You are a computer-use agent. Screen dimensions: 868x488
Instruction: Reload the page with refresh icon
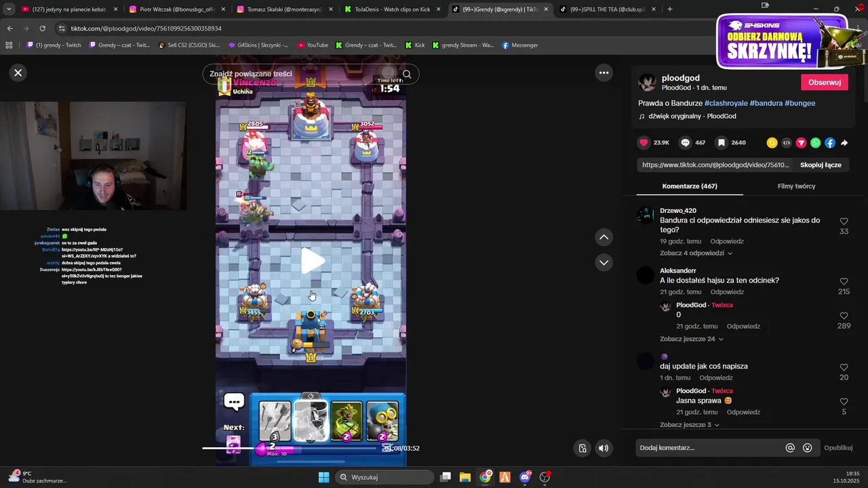42,28
